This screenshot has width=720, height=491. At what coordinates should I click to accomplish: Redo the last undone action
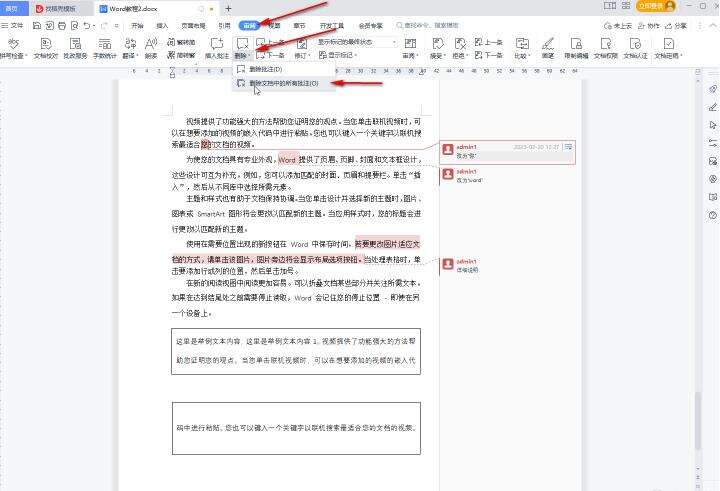(x=104, y=26)
